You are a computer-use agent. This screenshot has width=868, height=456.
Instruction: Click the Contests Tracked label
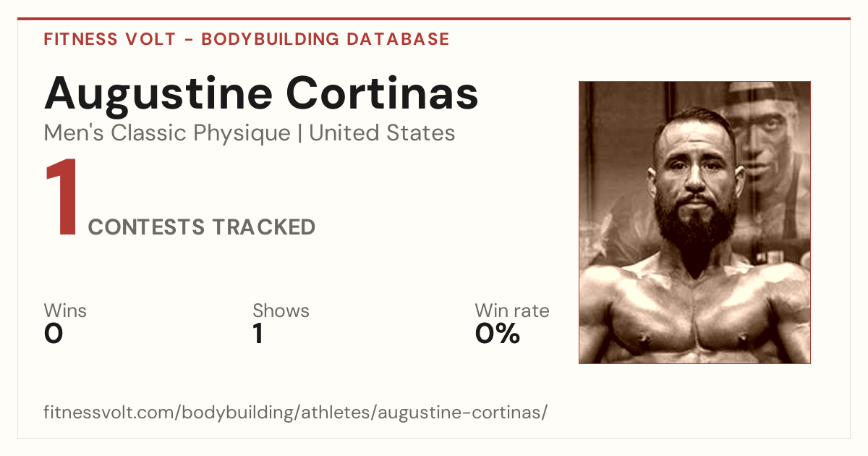[x=202, y=227]
